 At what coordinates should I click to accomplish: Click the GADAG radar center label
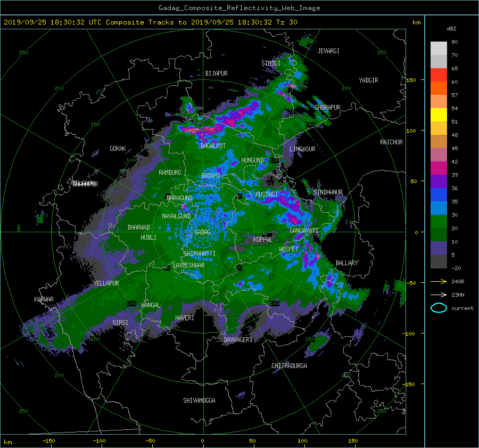203,232
